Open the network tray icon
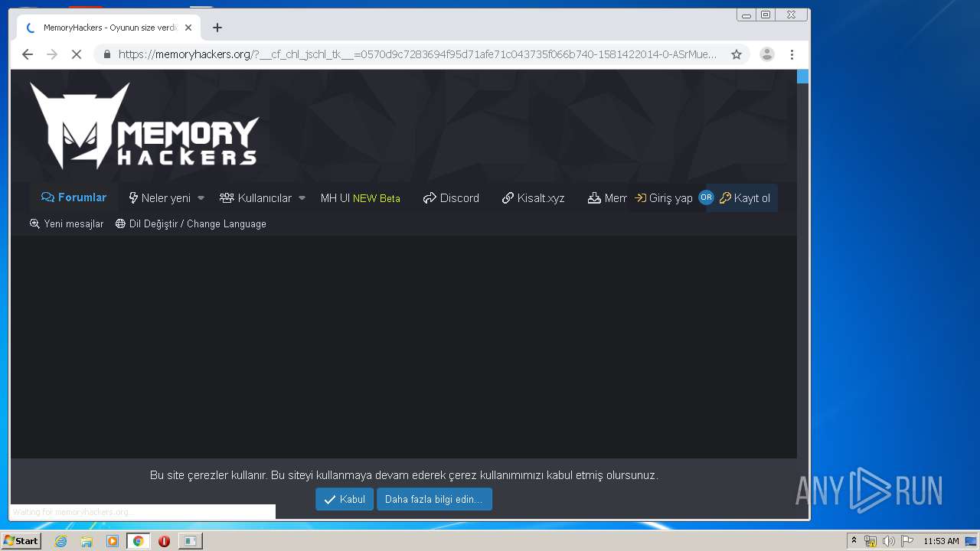The image size is (980, 551). coord(871,541)
